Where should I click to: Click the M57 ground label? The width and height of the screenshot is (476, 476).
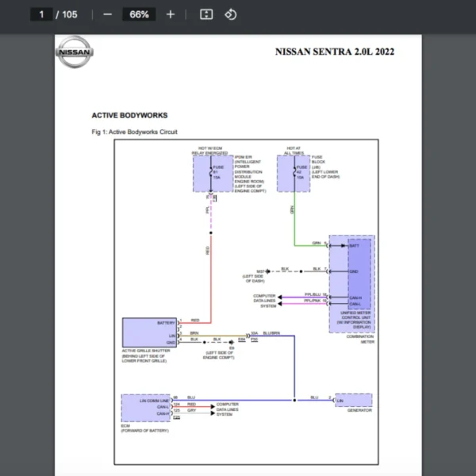(x=259, y=270)
